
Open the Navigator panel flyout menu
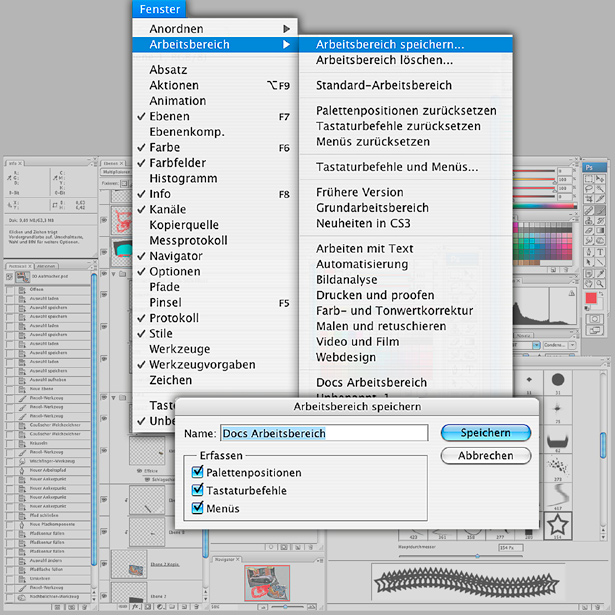coord(319,560)
